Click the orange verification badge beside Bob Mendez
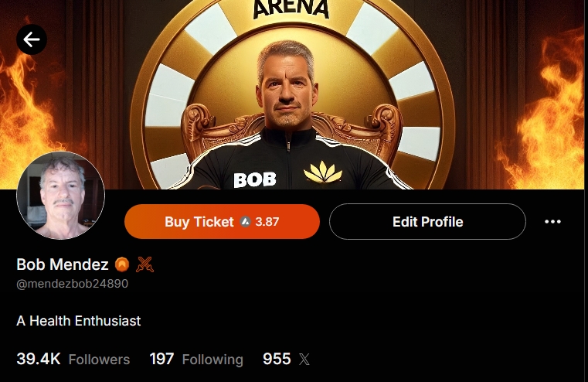588x382 pixels. pyautogui.click(x=122, y=264)
